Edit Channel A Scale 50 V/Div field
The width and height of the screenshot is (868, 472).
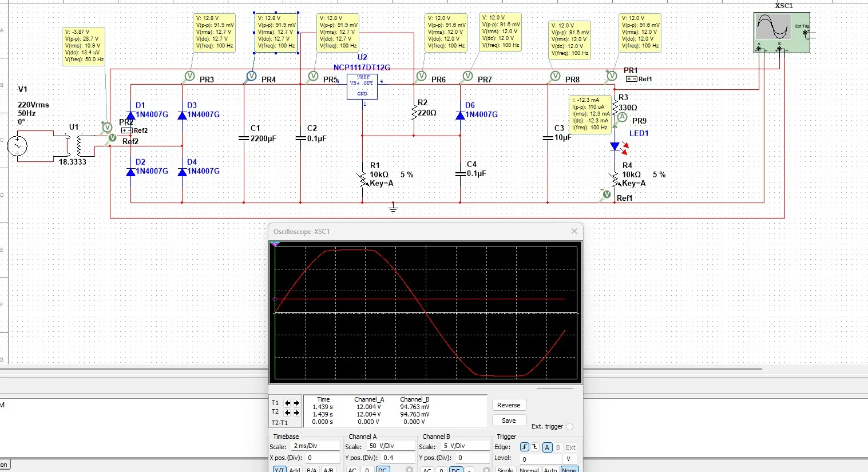point(391,446)
